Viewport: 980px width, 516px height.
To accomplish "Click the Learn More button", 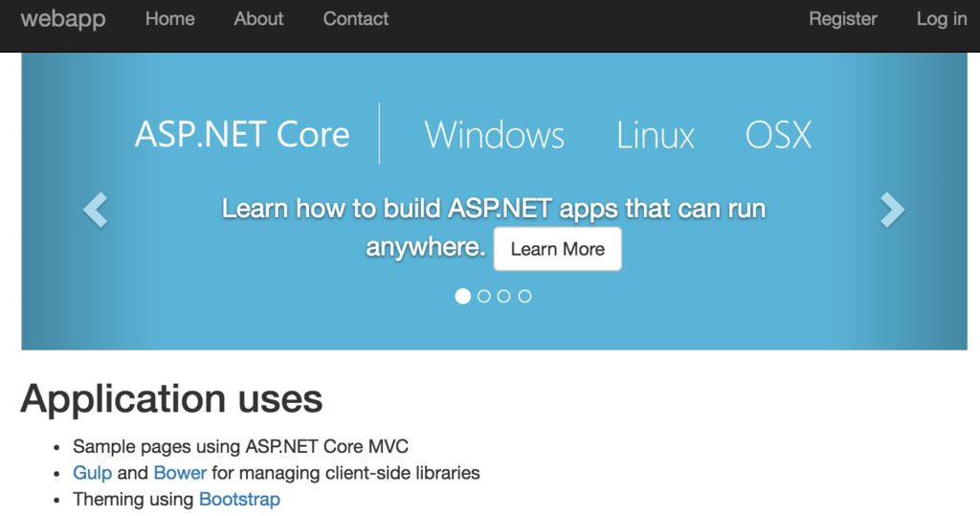I will pyautogui.click(x=558, y=249).
